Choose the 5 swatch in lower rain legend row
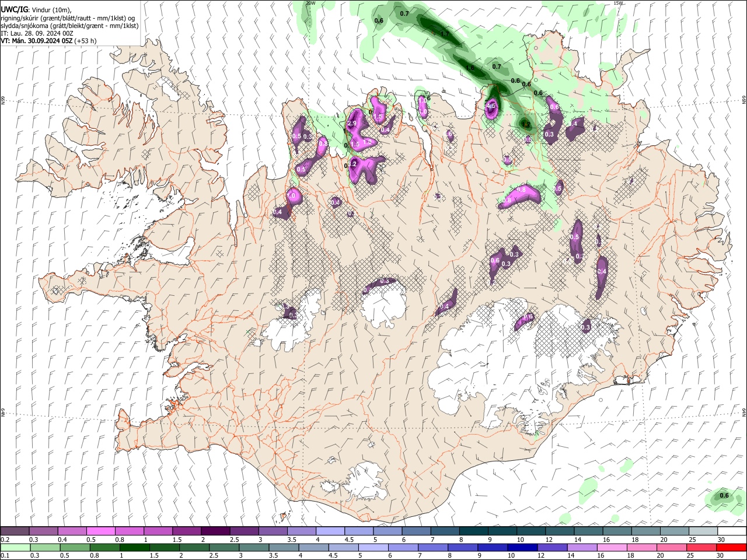747x560 pixels. pyautogui.click(x=372, y=547)
